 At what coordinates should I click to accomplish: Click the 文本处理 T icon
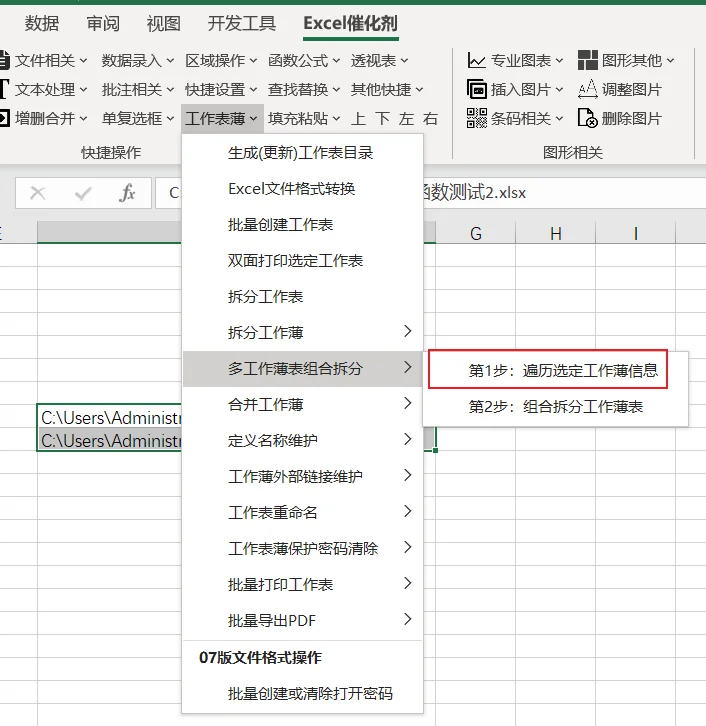[x=4, y=89]
